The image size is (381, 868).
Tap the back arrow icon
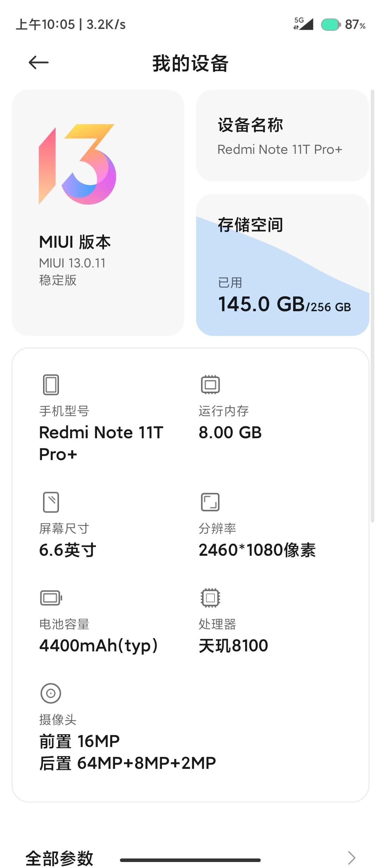[x=38, y=63]
